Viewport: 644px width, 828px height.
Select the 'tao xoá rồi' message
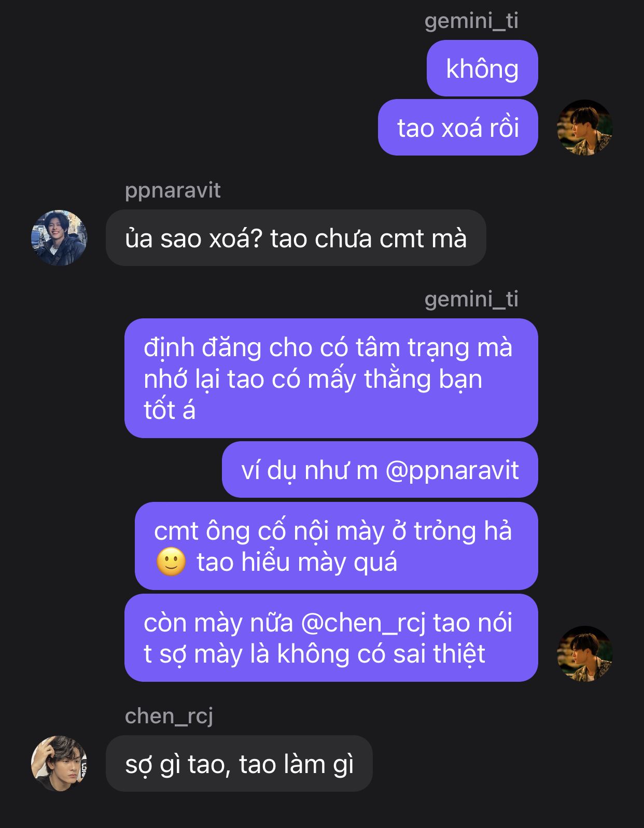[458, 127]
